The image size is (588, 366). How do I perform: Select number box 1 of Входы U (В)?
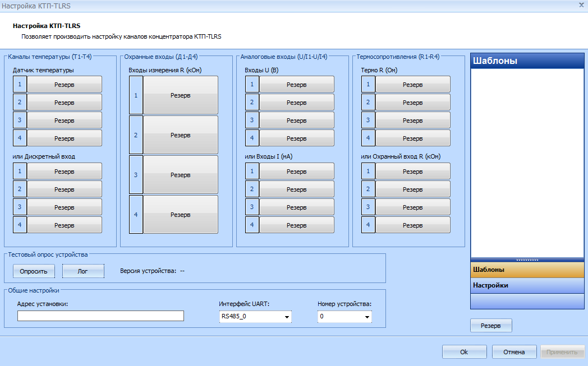(252, 84)
